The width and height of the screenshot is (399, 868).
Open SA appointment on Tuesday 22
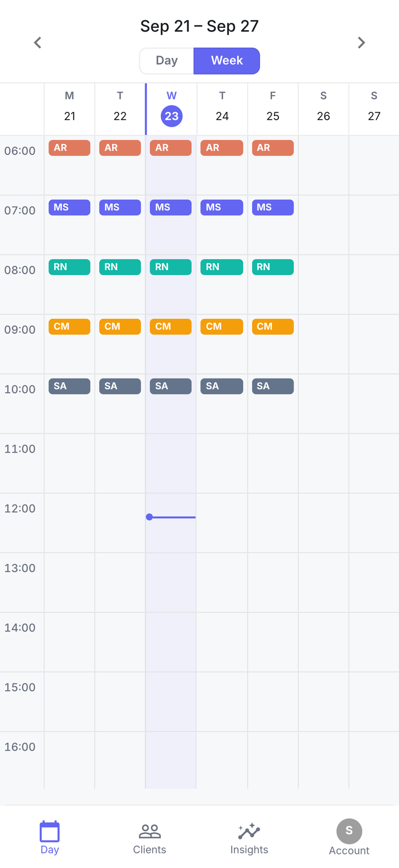120,386
